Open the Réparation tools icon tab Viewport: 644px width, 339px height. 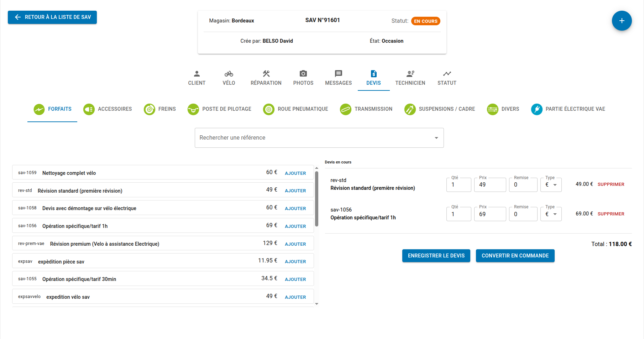(x=266, y=74)
